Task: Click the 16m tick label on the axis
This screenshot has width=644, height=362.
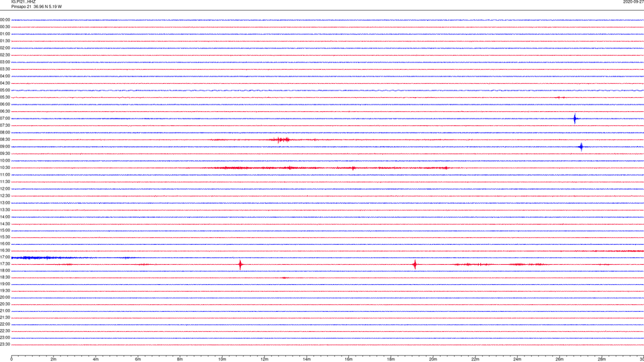Action: click(349, 359)
